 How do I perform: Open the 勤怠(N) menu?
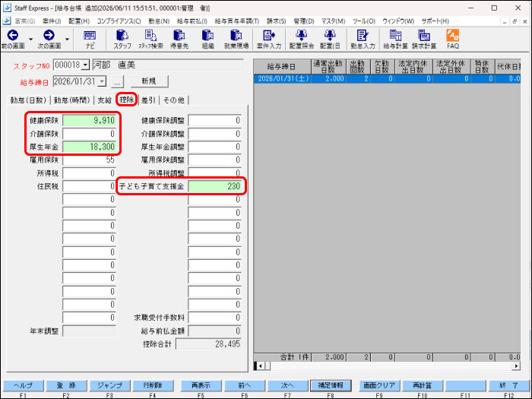click(x=159, y=21)
